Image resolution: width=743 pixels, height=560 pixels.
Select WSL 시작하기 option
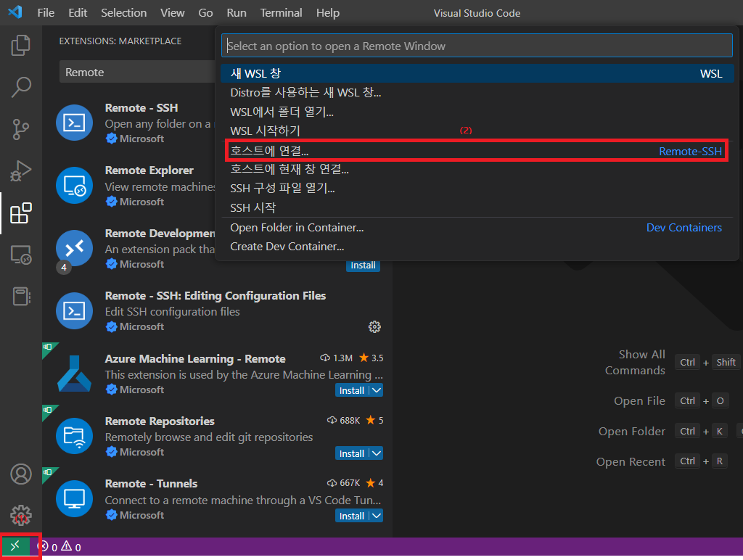pos(477,131)
